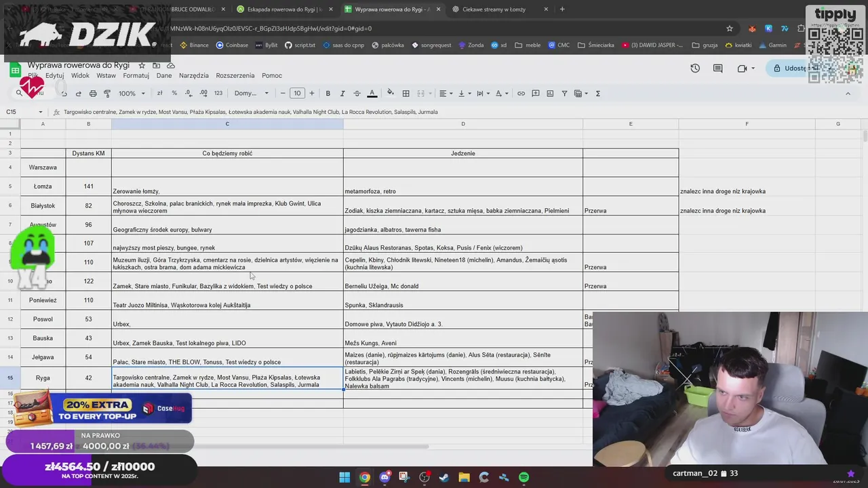Open the zoom 100% dropdown
The image size is (868, 488).
point(132,94)
